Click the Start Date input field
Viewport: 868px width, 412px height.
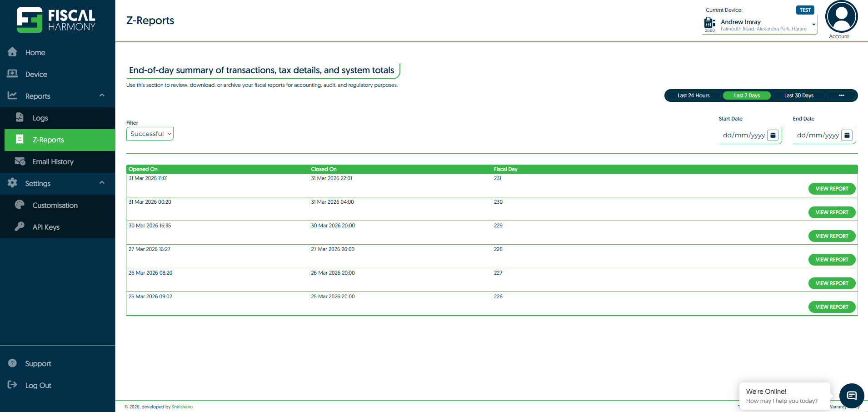pyautogui.click(x=743, y=135)
